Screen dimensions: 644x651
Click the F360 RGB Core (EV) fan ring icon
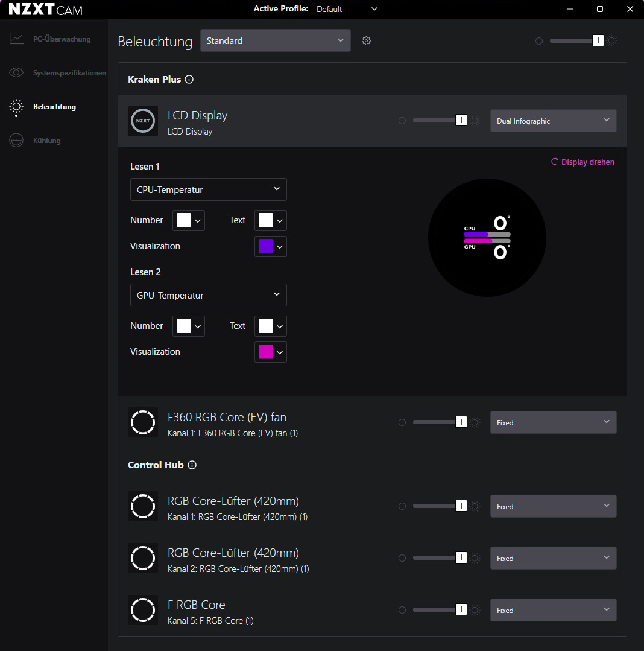[143, 422]
